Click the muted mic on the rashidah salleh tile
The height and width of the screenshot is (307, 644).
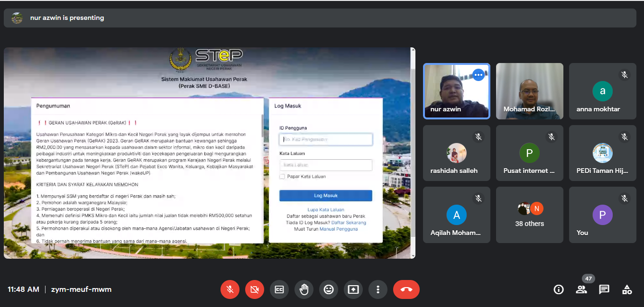coord(478,137)
